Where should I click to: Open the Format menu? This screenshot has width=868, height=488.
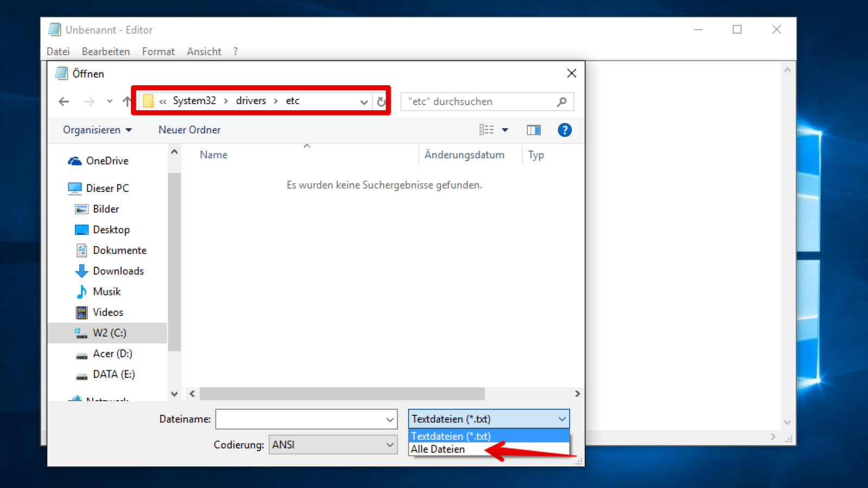pos(158,52)
